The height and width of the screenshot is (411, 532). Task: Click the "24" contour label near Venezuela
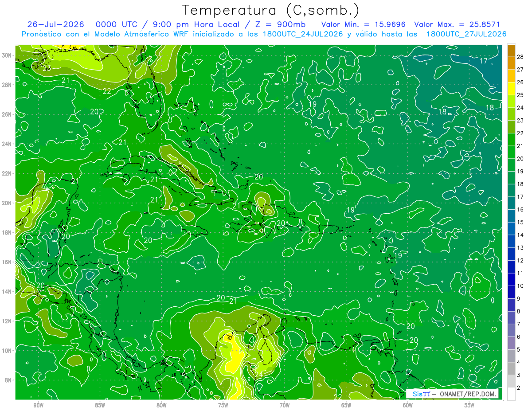click(x=258, y=374)
